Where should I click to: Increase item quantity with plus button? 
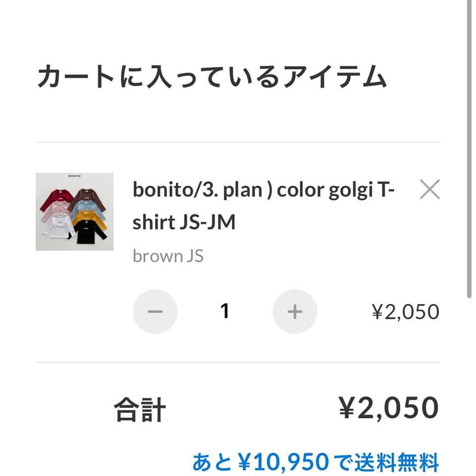(x=295, y=311)
